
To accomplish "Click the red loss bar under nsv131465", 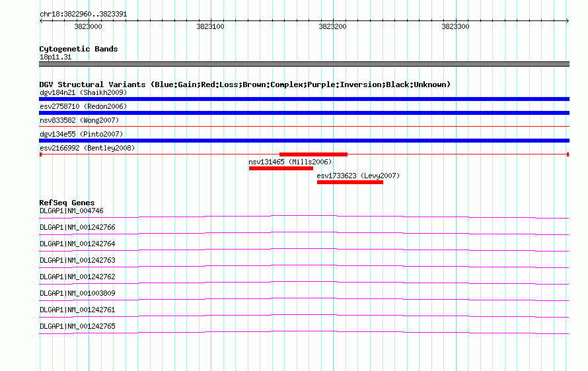I will (x=281, y=168).
